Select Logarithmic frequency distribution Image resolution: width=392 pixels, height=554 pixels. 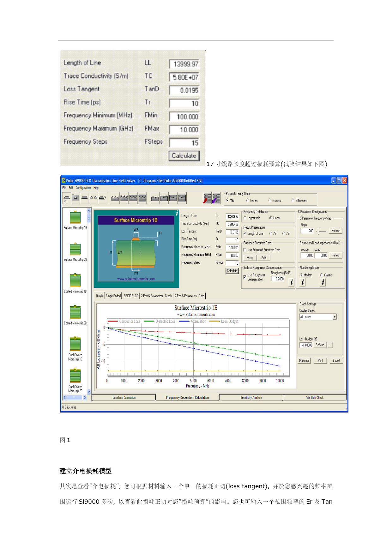[245, 218]
